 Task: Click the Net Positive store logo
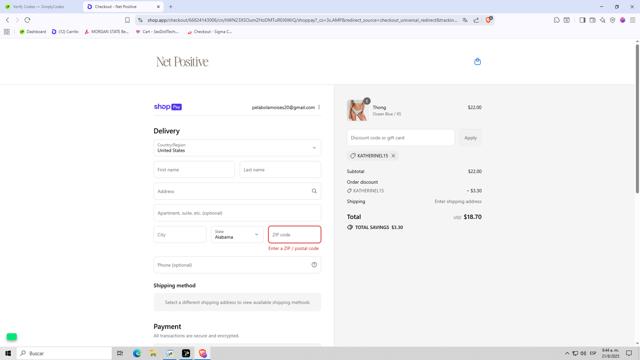pyautogui.click(x=182, y=62)
